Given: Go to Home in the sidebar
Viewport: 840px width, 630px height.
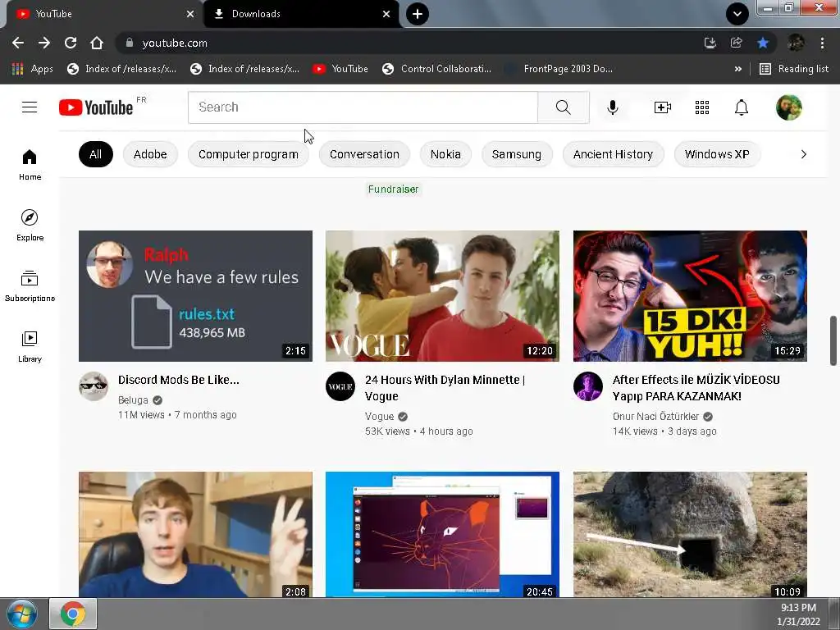Looking at the screenshot, I should tap(30, 164).
